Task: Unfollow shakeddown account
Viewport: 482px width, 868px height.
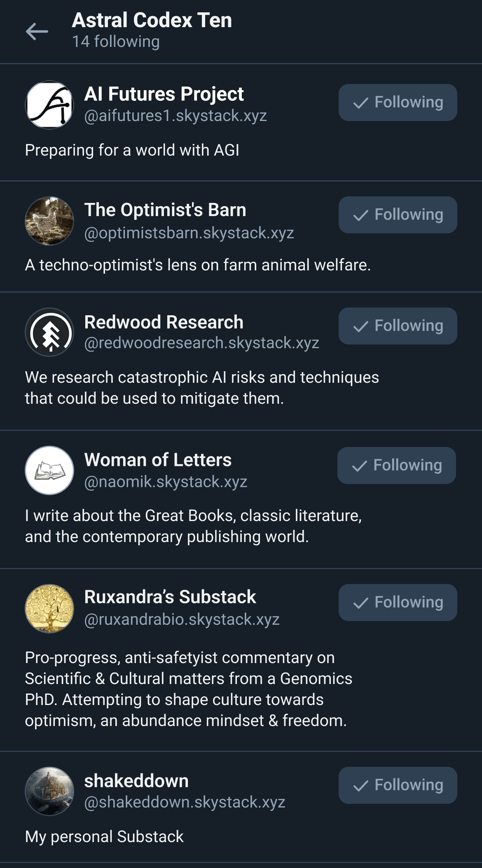Action: tap(398, 785)
